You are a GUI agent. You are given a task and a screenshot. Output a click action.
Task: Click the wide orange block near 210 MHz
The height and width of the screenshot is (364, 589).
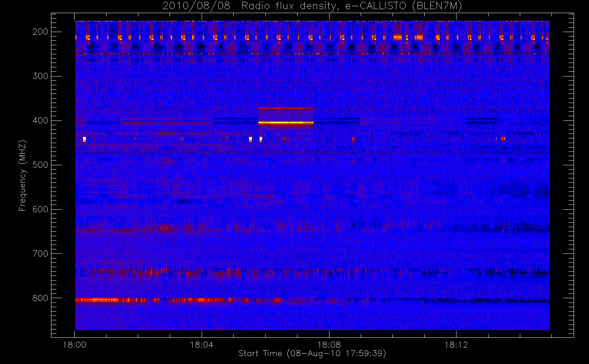[x=398, y=37]
